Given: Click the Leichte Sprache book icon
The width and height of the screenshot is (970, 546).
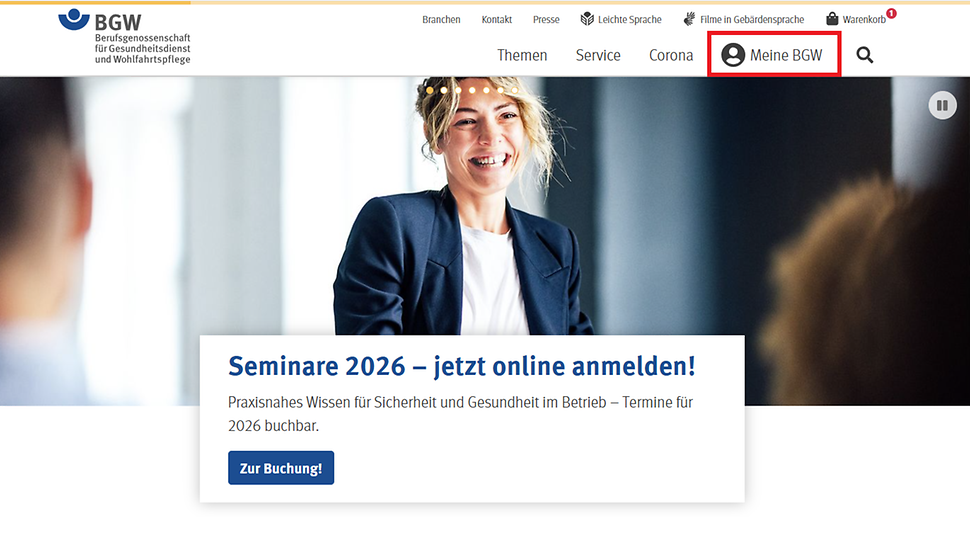Looking at the screenshot, I should (587, 19).
